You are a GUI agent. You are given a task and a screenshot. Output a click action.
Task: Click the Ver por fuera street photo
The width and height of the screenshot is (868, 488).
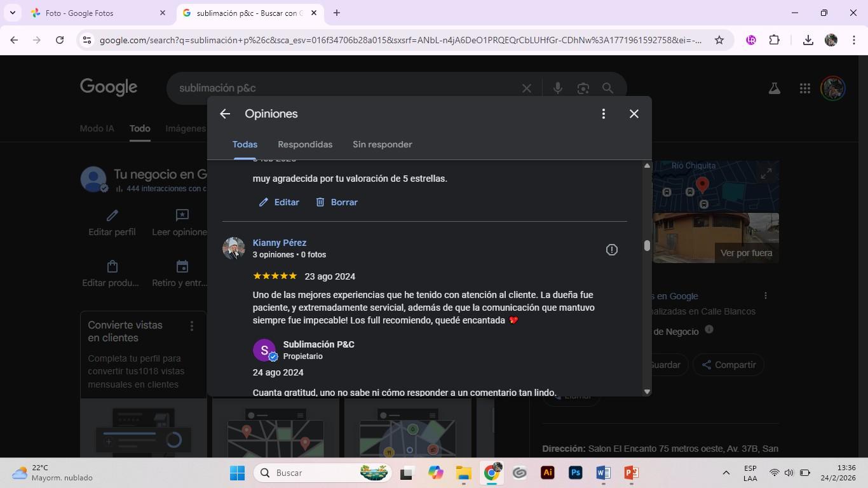point(716,238)
